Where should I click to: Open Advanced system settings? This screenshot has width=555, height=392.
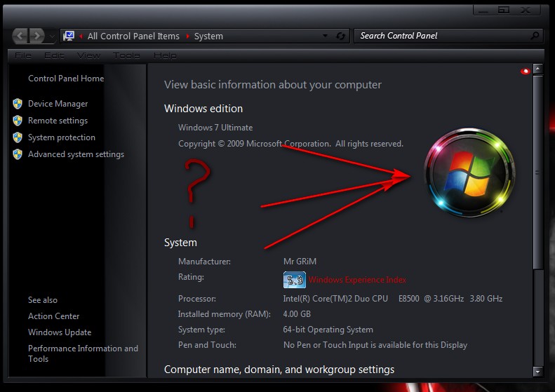pos(76,154)
